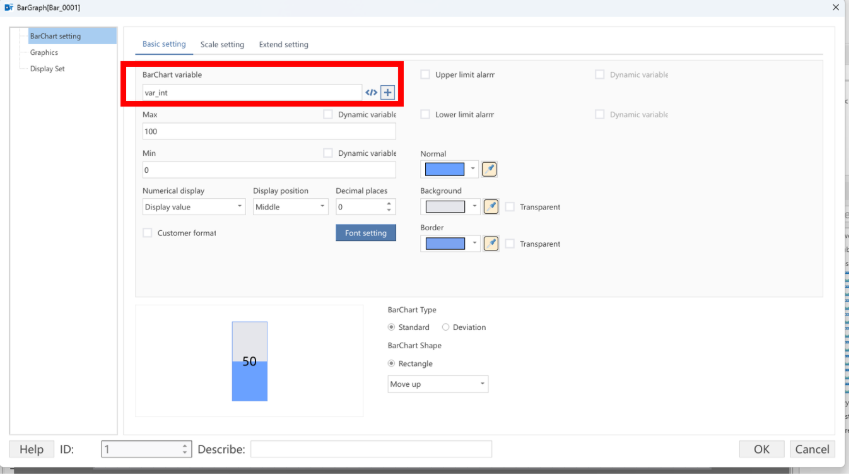Open Numerical display dropdown
This screenshot has width=849, height=474.
coord(194,207)
